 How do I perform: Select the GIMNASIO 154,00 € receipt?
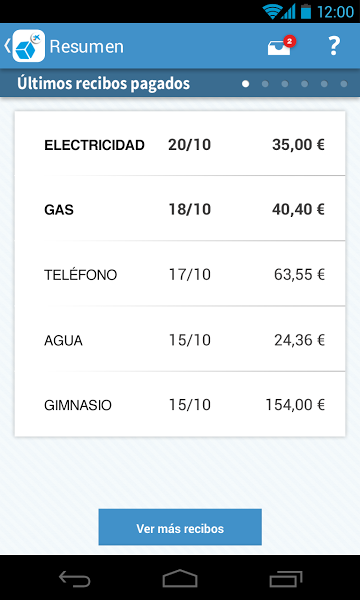coord(180,404)
